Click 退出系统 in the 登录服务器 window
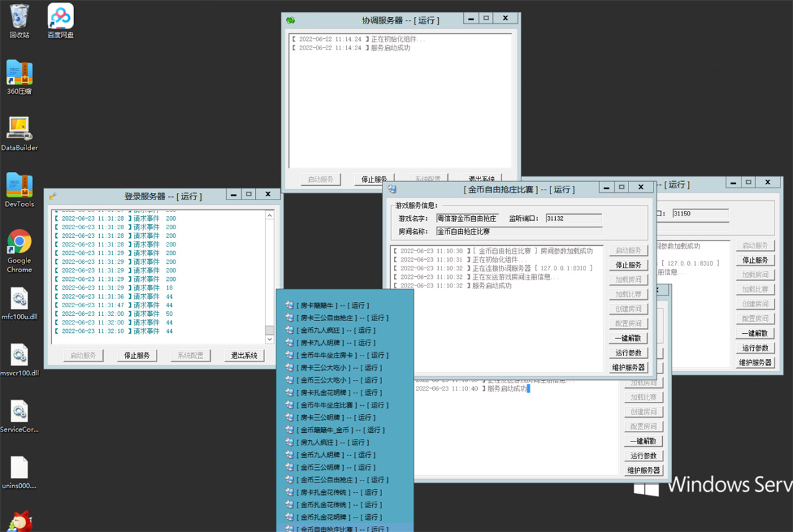793x532 pixels. (243, 356)
